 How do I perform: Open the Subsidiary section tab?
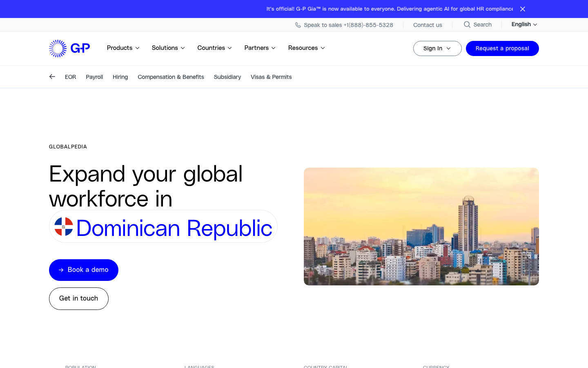227,77
